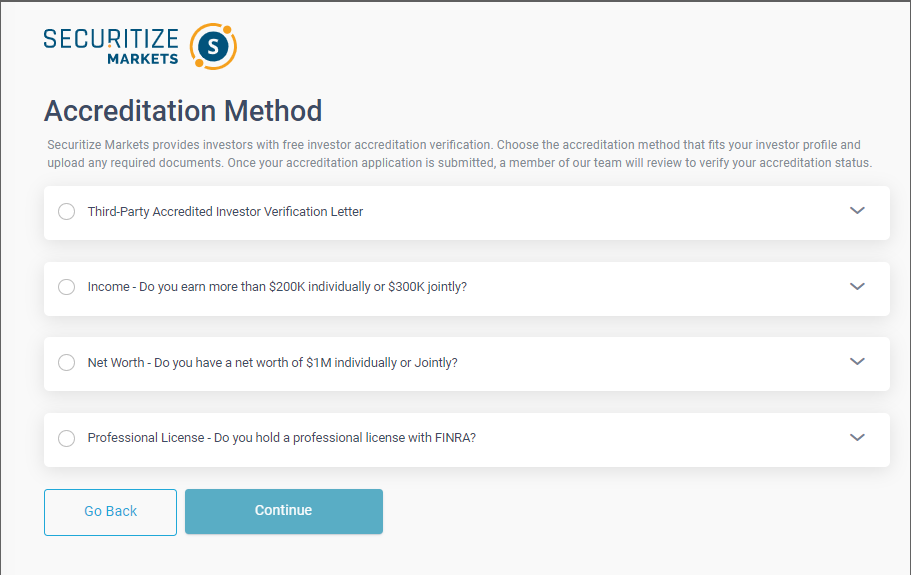This screenshot has height=575, width=911.
Task: Expand the Professional License chevron arrow
Action: point(858,437)
